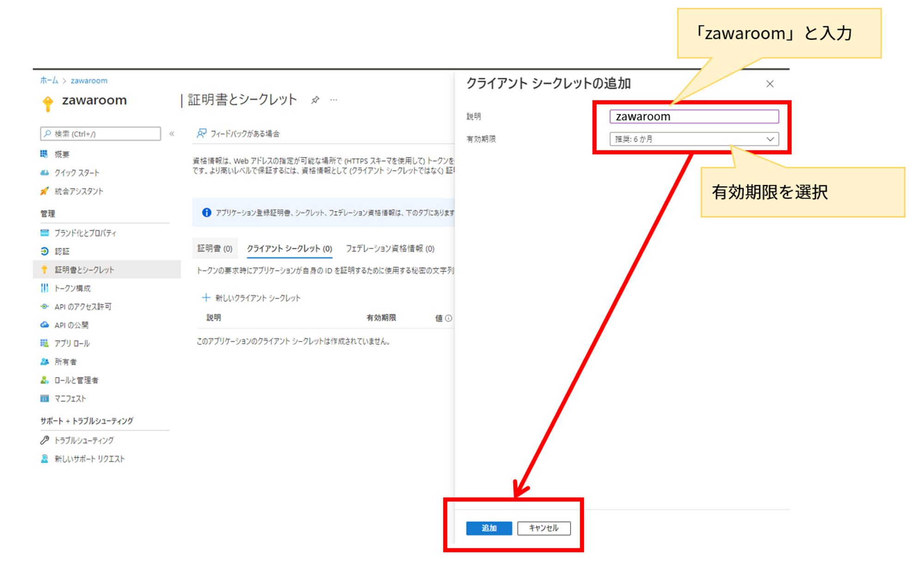Expand the 有効期限 expiry dropdown

click(x=694, y=139)
